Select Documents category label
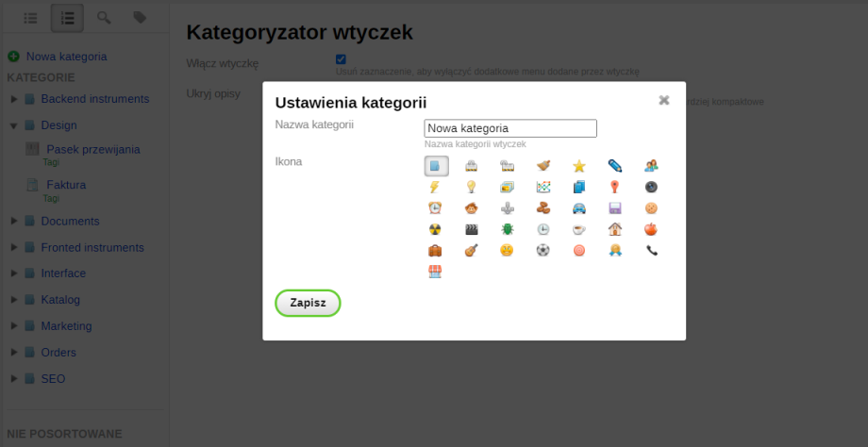Viewport: 868px width, 447px height. pyautogui.click(x=71, y=222)
